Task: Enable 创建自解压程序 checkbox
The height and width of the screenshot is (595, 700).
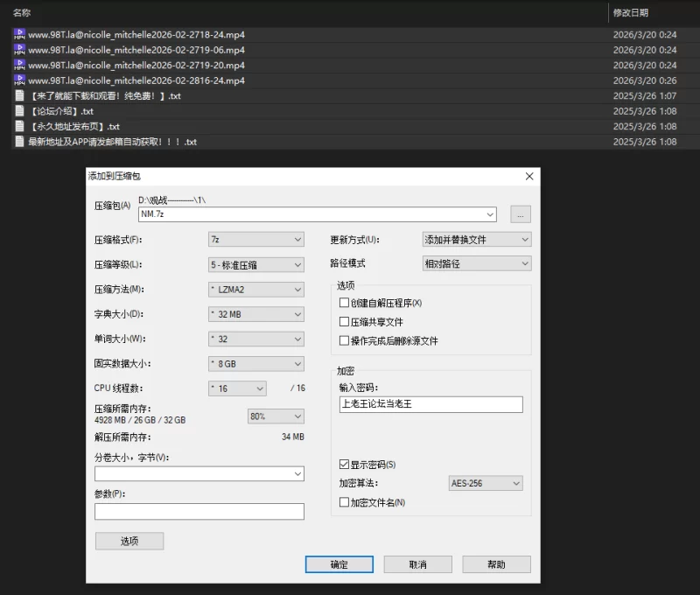Action: pos(344,303)
